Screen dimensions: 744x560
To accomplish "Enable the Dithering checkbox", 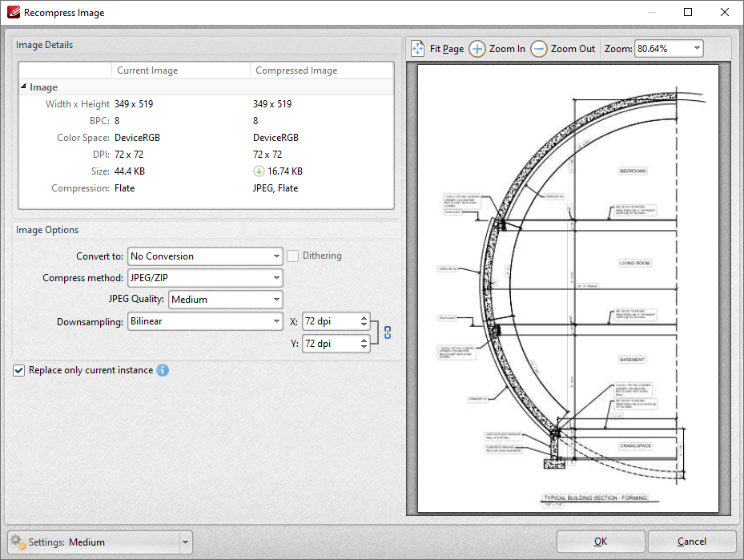I will pos(293,256).
